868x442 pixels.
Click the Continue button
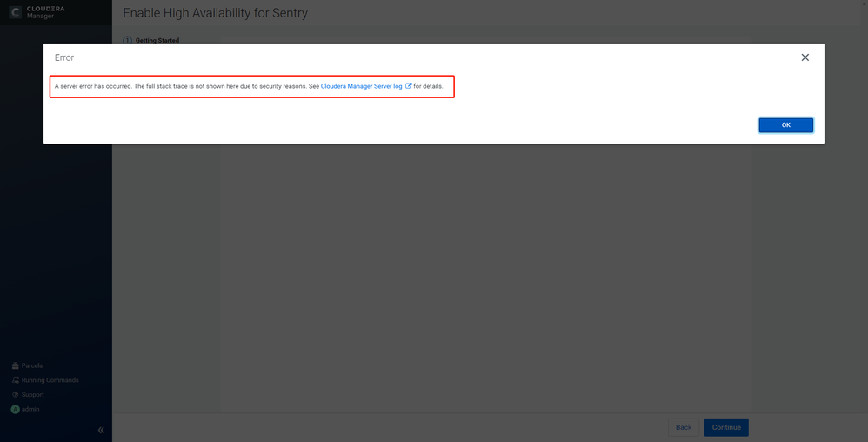coord(726,427)
